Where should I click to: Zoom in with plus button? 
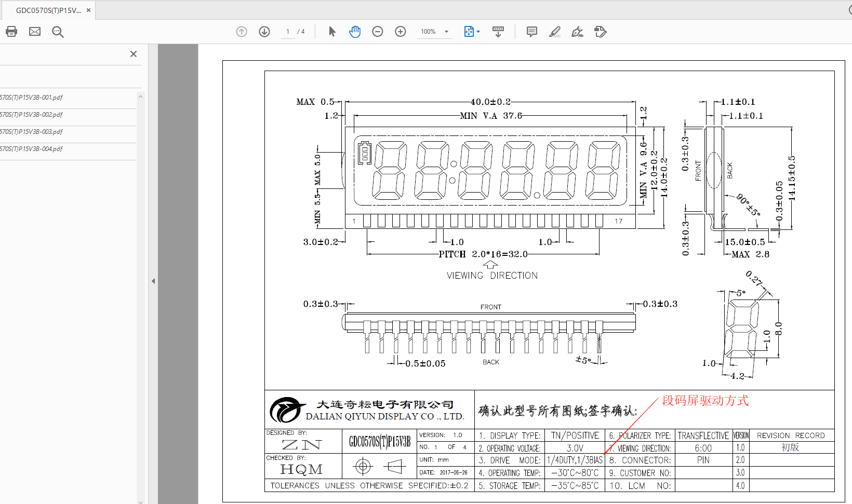tap(401, 32)
